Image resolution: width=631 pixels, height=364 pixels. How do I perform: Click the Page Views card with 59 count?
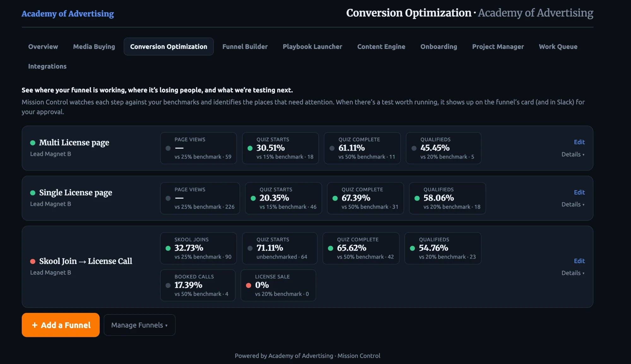pos(198,148)
